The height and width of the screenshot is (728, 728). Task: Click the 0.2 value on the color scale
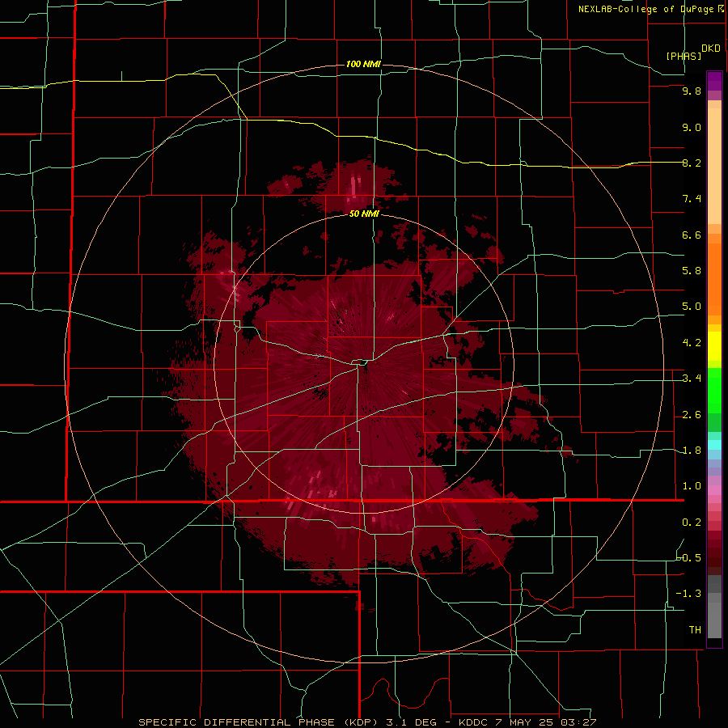pos(692,523)
